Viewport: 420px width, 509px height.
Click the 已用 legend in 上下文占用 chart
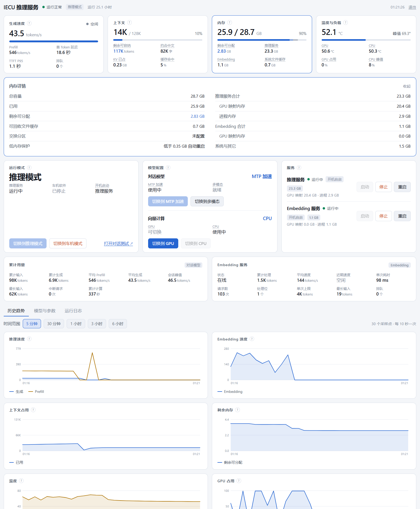coord(16,462)
